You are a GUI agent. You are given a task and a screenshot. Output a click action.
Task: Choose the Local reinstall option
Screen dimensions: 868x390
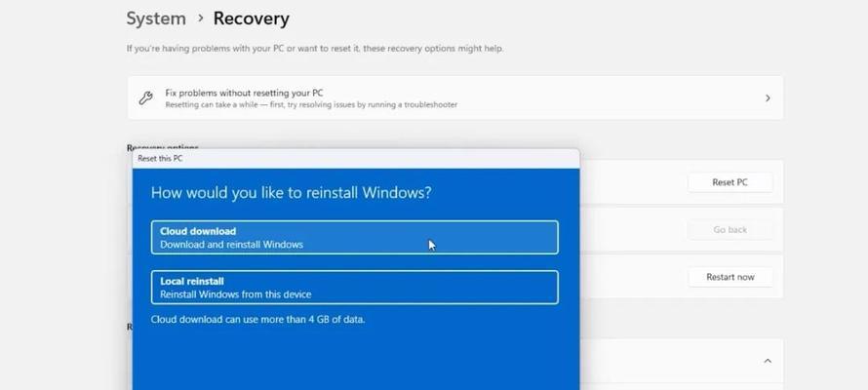354,287
